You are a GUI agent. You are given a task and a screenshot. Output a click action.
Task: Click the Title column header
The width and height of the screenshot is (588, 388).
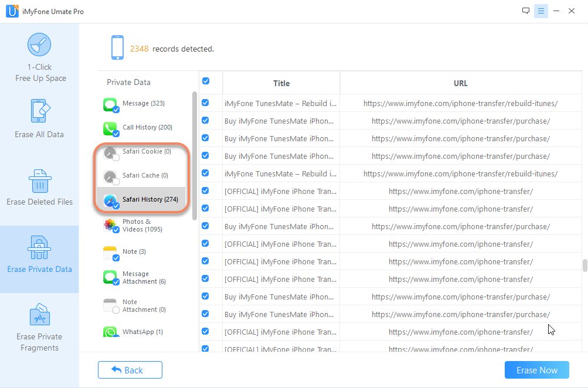(281, 83)
